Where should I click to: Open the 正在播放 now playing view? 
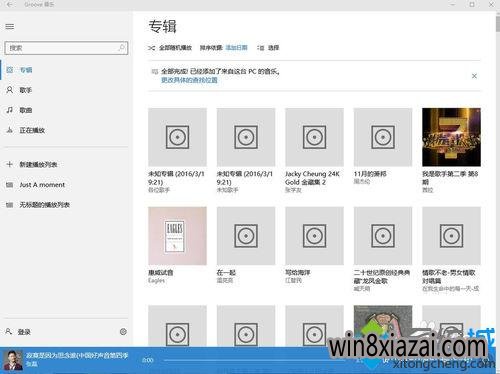pos(65,130)
